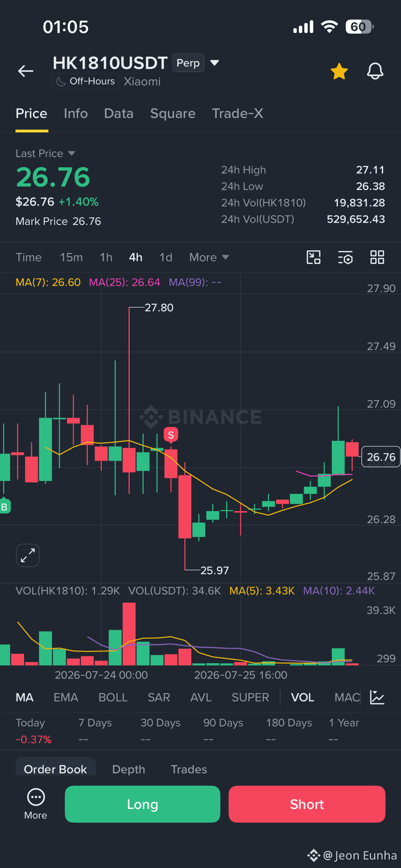Select the 15m chart interval
The width and height of the screenshot is (401, 868).
(71, 257)
